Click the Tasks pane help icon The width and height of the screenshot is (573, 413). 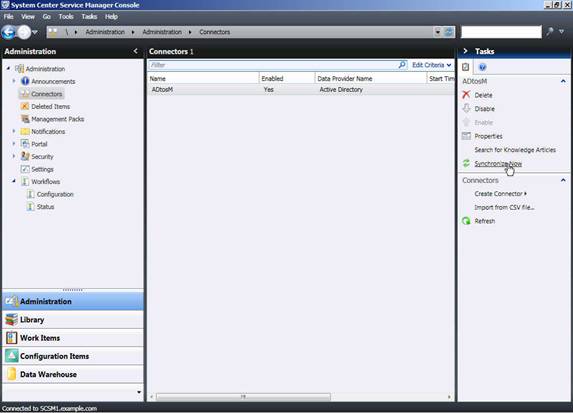pyautogui.click(x=482, y=67)
